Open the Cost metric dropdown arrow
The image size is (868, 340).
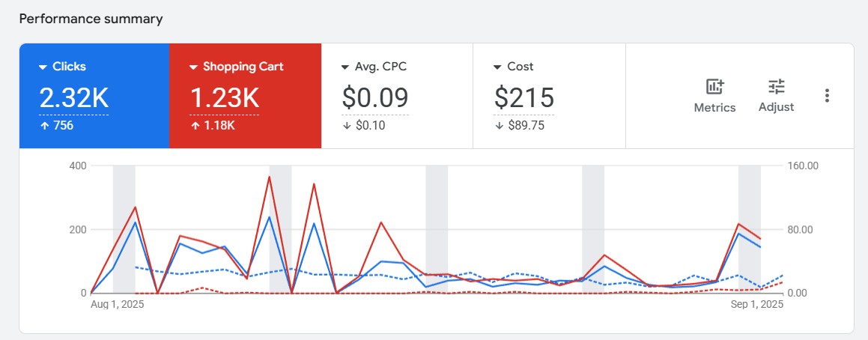(x=497, y=67)
